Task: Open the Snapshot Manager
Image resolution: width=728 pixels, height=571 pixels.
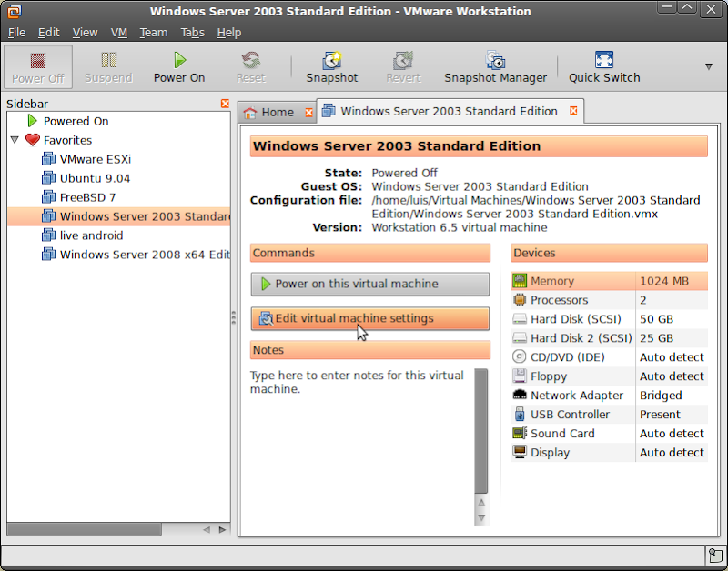Action: [x=495, y=66]
